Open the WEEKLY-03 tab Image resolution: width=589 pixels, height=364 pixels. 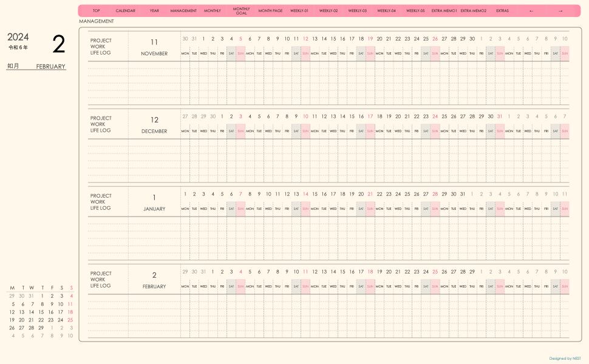click(357, 11)
